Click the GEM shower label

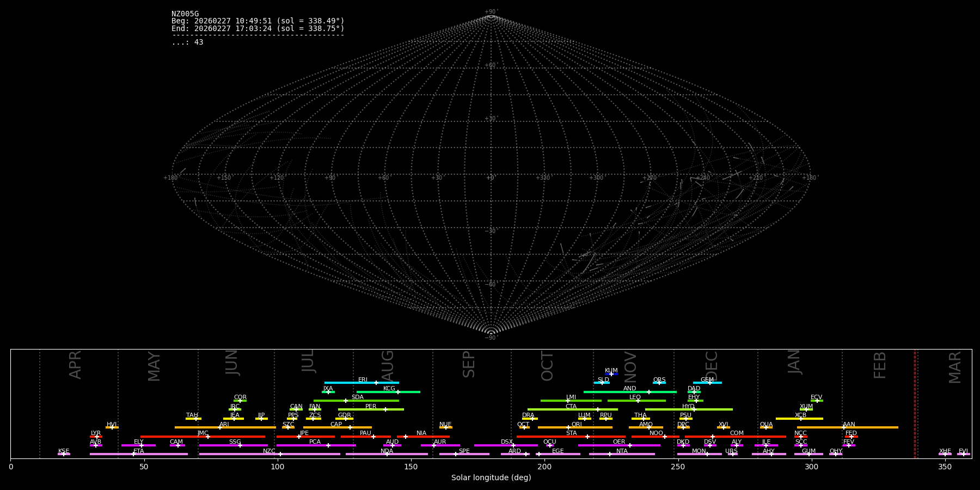707,380
